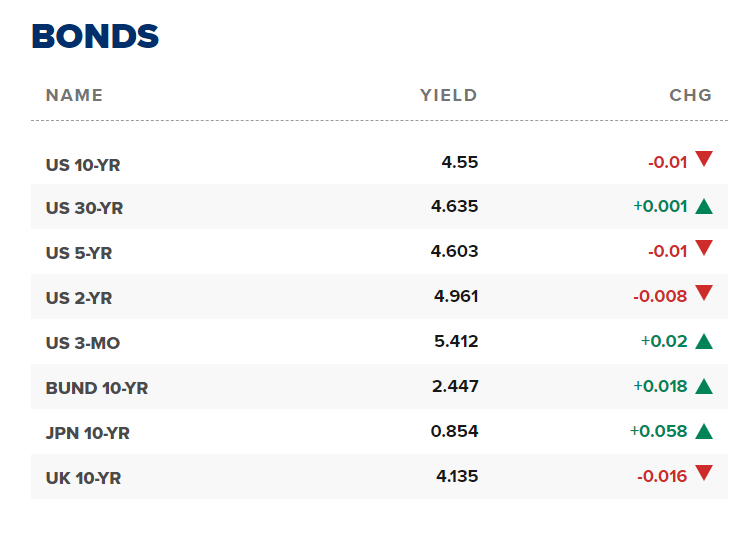
Task: Click the red down arrow for UK 10-YR
Action: click(x=704, y=474)
